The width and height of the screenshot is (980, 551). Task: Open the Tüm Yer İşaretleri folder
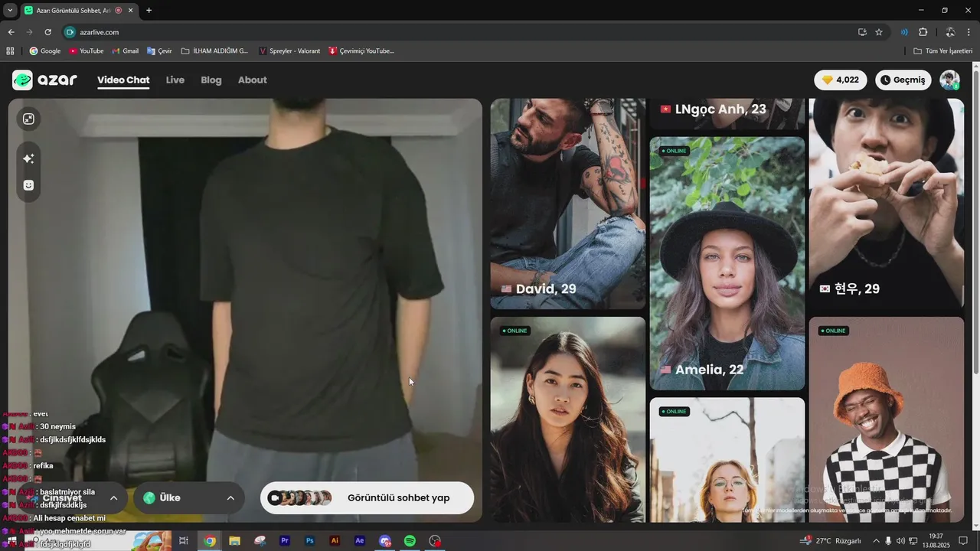tap(943, 51)
